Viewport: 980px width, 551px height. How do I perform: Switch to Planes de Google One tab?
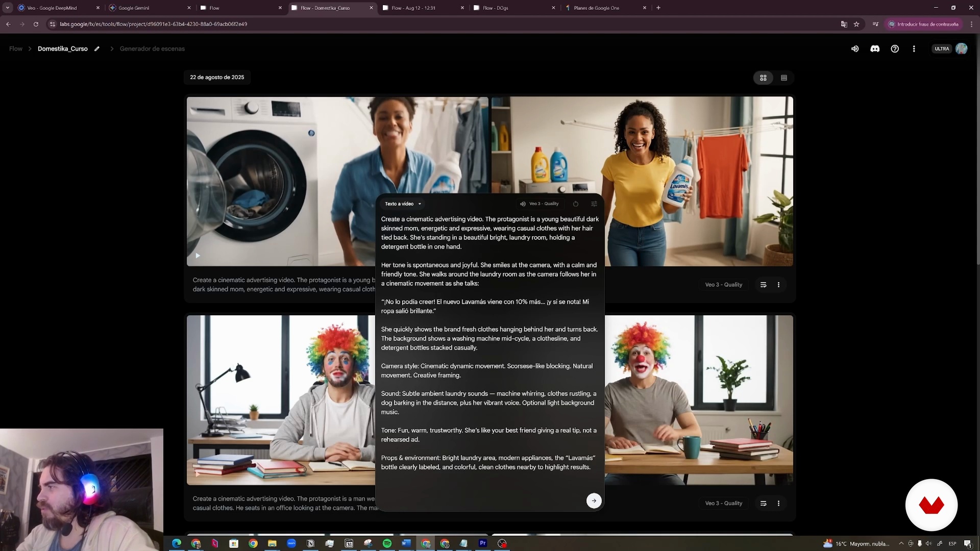[x=596, y=8]
